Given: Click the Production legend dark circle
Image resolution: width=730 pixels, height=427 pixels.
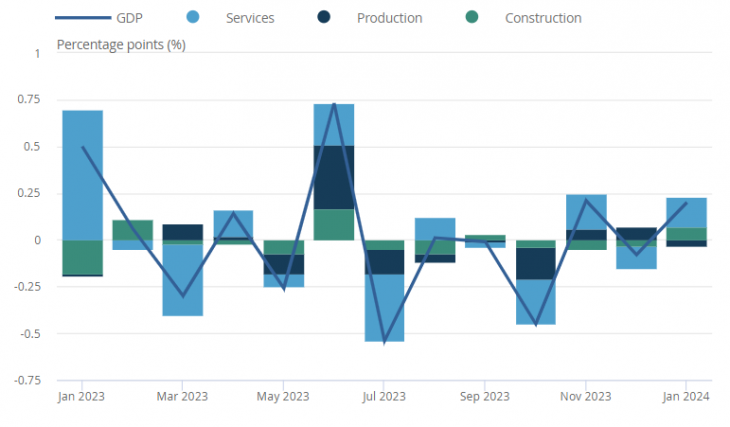Looking at the screenshot, I should coord(324,17).
